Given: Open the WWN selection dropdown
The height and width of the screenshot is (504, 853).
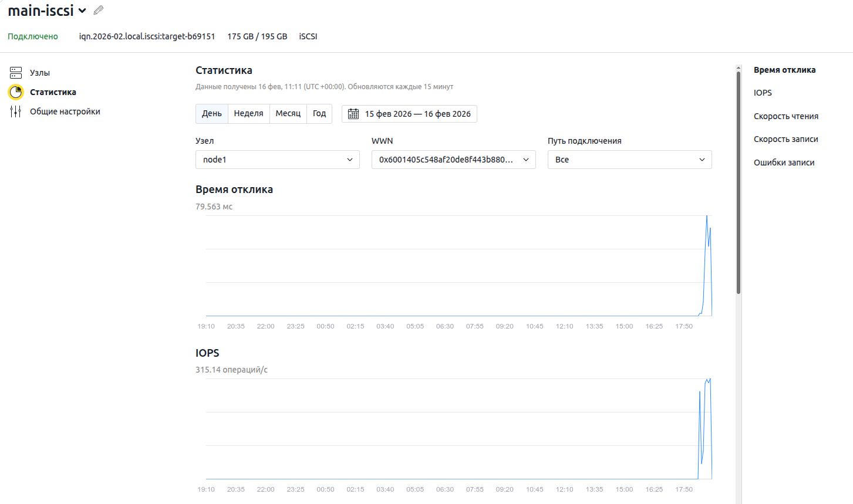Looking at the screenshot, I should click(x=453, y=160).
